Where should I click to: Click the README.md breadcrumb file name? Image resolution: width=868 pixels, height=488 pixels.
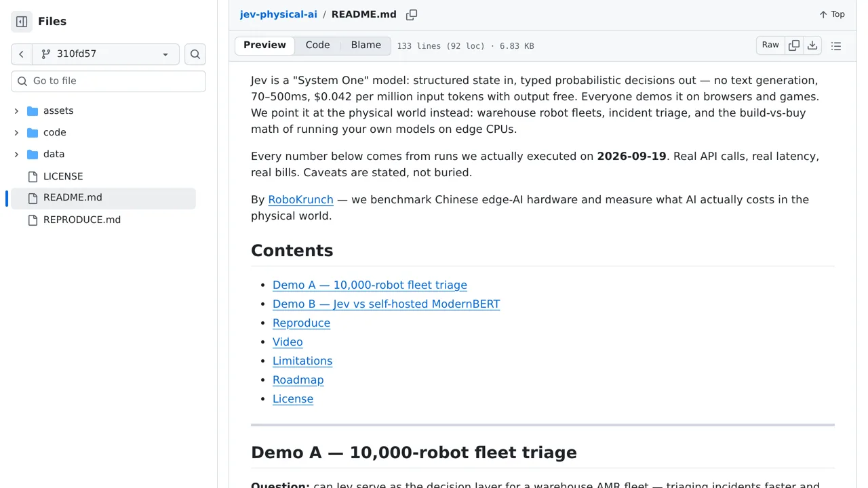[x=363, y=14]
